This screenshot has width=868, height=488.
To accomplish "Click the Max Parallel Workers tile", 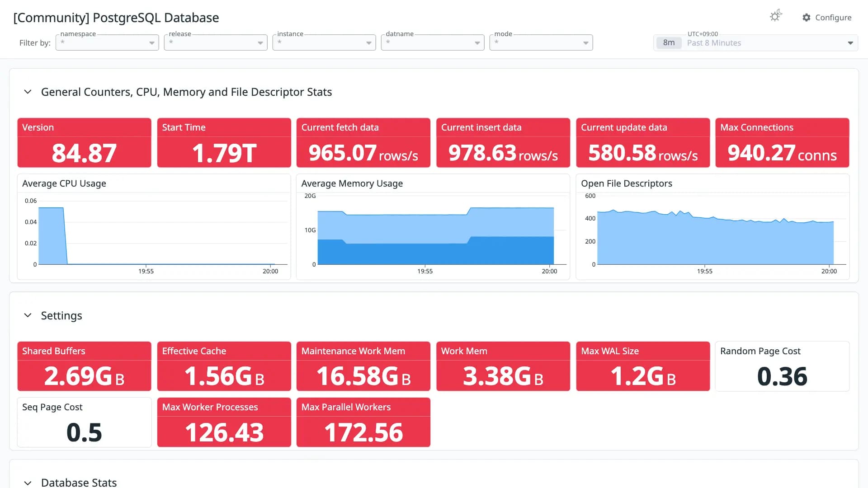I will click(x=363, y=422).
